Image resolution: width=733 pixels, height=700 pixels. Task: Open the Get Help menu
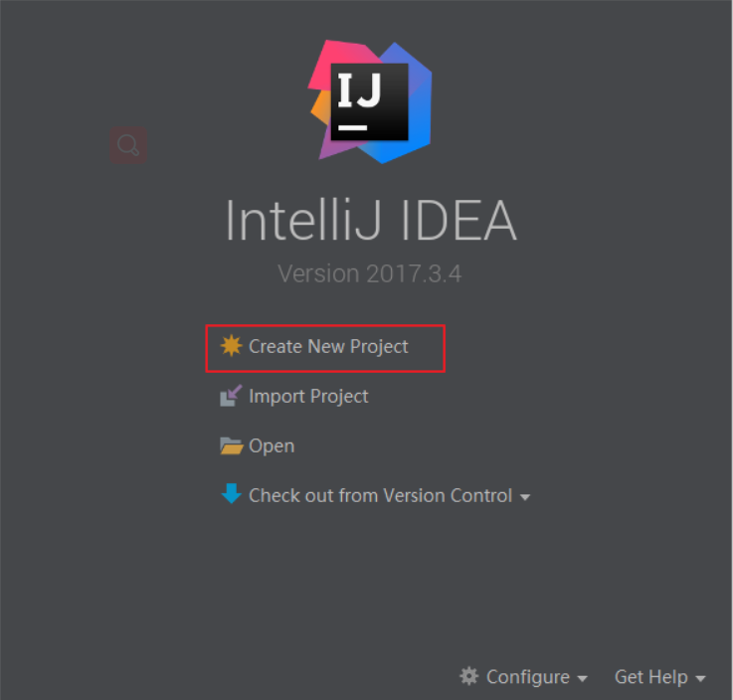click(x=650, y=677)
